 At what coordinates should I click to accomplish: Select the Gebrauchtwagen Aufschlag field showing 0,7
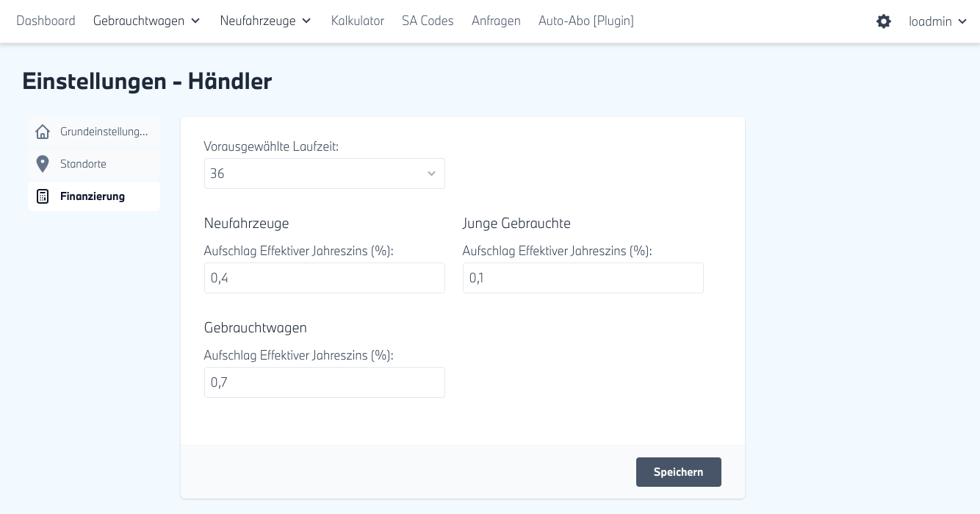tap(324, 382)
